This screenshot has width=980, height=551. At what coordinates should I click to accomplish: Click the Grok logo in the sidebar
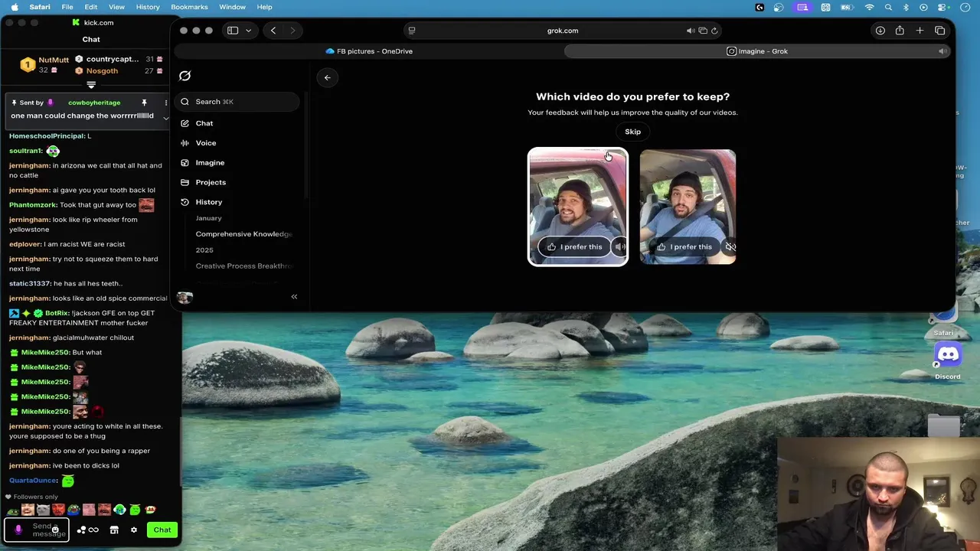pos(185,76)
